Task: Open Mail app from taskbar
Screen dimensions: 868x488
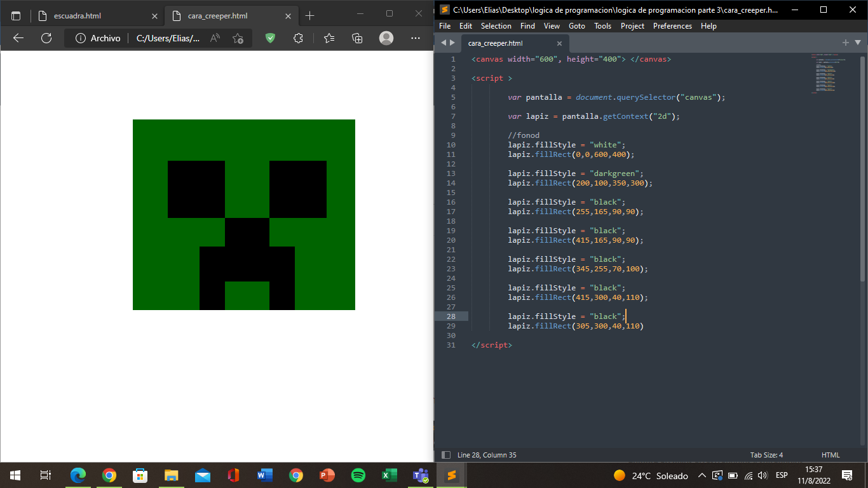Action: pos(202,475)
